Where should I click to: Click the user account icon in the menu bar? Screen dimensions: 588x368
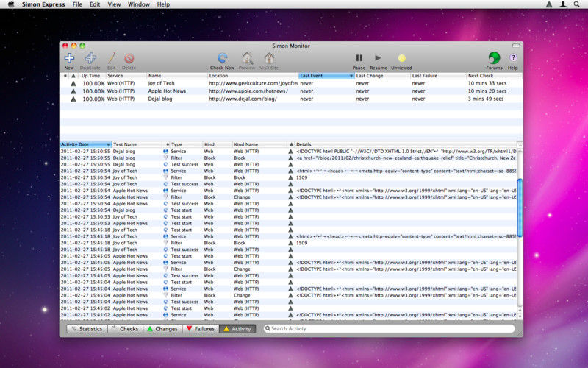(563, 4)
